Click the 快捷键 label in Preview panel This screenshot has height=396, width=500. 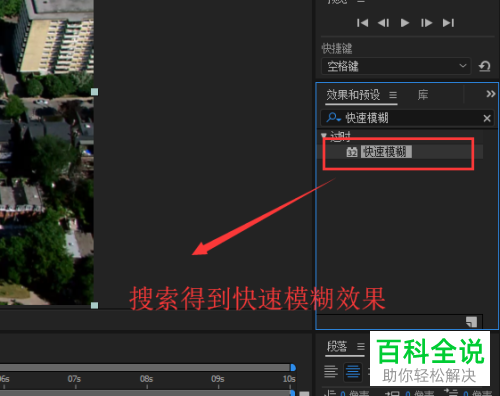point(337,49)
